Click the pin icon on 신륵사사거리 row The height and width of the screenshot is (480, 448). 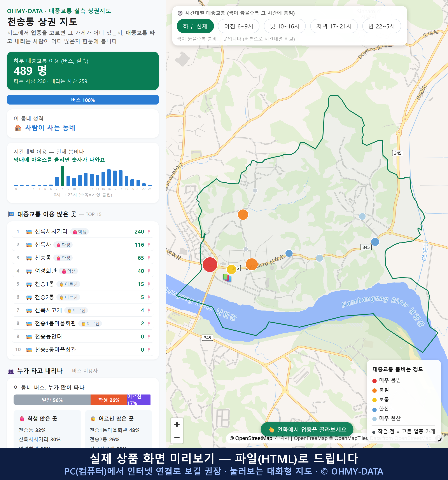click(149, 232)
